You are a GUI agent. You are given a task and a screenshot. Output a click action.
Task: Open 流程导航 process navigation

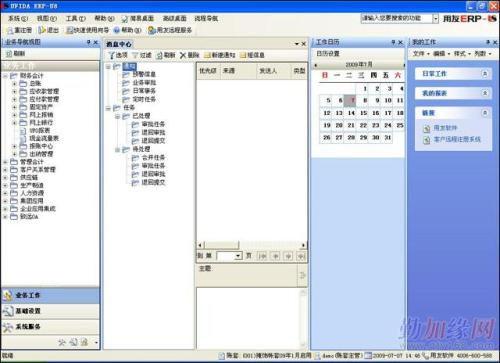pyautogui.click(x=206, y=19)
